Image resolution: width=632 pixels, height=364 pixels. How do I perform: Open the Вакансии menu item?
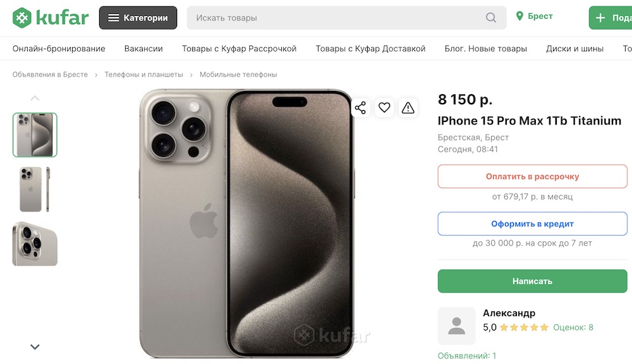coord(143,49)
